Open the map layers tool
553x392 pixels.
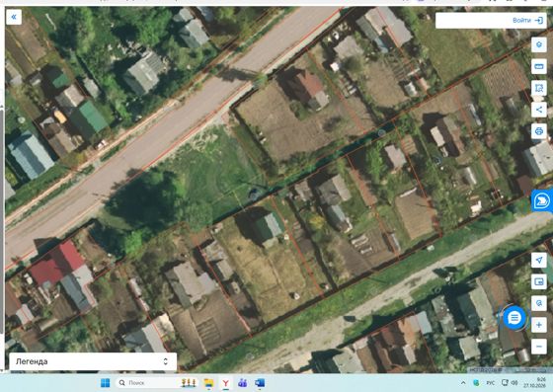tap(539, 44)
